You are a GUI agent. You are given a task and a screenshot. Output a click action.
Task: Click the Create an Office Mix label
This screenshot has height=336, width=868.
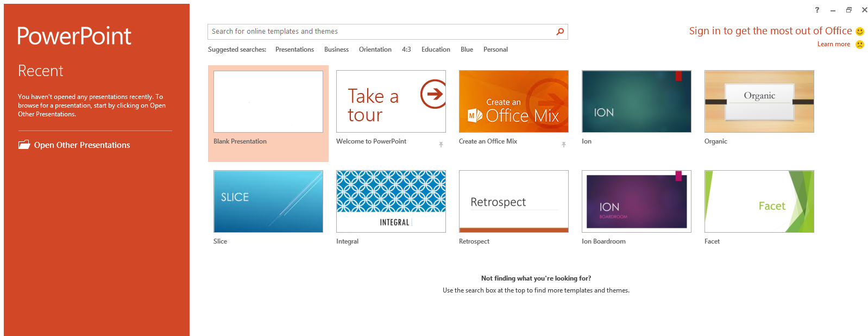488,141
